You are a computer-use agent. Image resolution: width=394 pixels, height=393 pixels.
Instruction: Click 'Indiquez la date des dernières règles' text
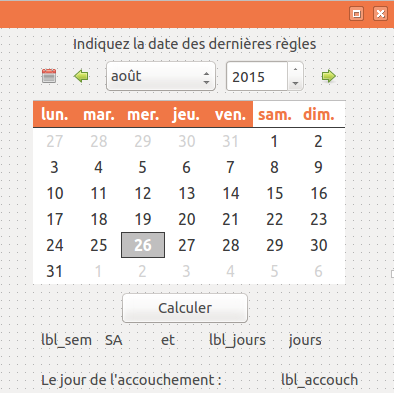tap(195, 44)
